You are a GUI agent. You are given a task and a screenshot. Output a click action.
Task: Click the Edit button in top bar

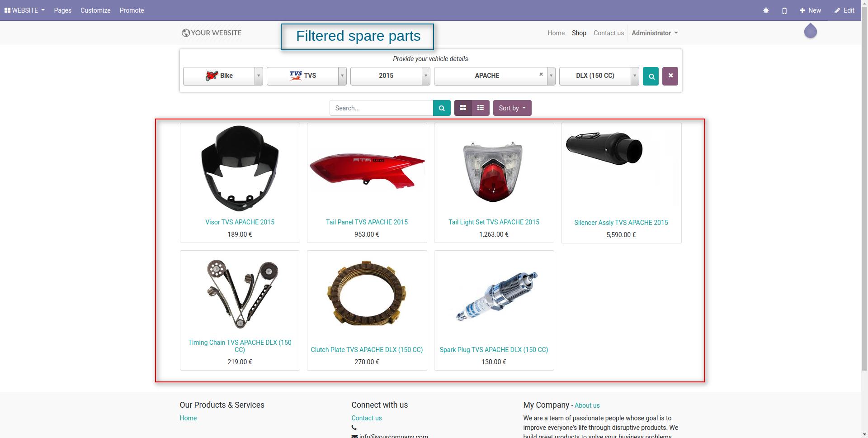point(844,10)
